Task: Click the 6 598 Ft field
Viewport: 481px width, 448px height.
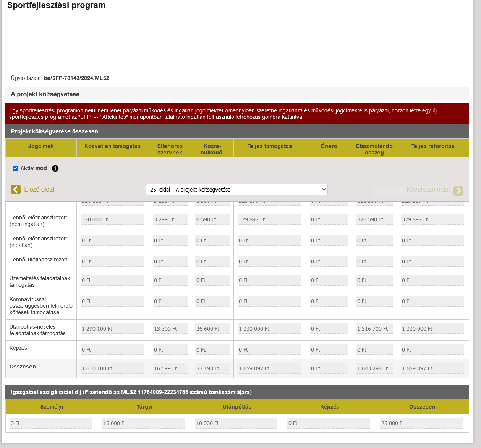Action: click(212, 219)
